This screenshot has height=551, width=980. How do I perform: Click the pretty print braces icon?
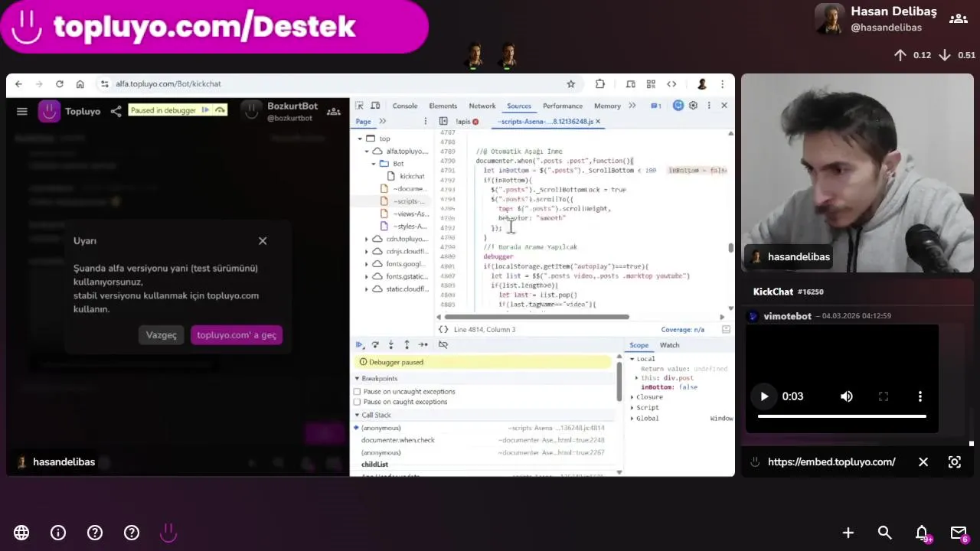pos(443,329)
